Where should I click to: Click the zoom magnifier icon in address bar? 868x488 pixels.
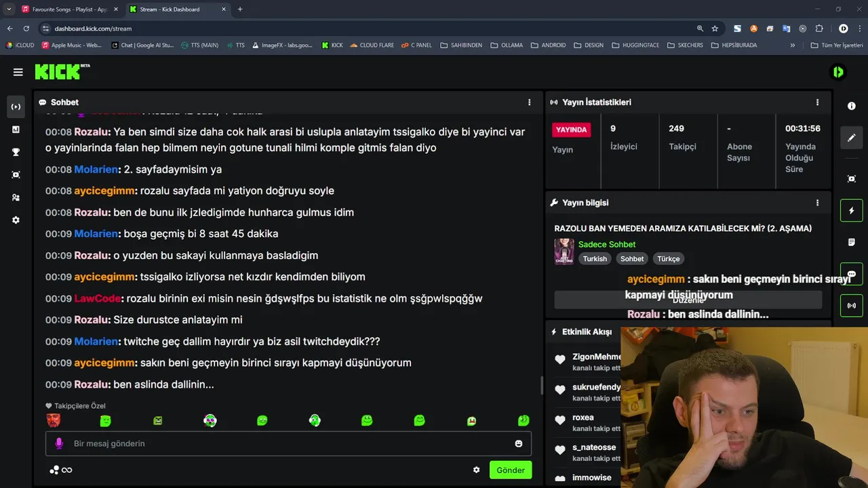[700, 28]
